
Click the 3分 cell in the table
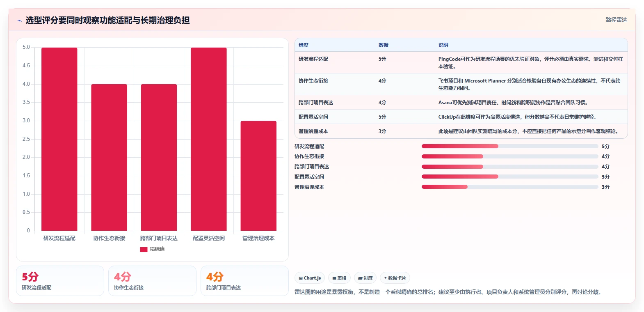pyautogui.click(x=382, y=131)
